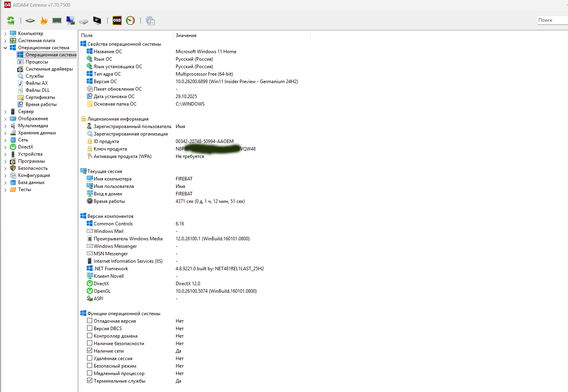Select the Безопасность shield node

click(33, 168)
